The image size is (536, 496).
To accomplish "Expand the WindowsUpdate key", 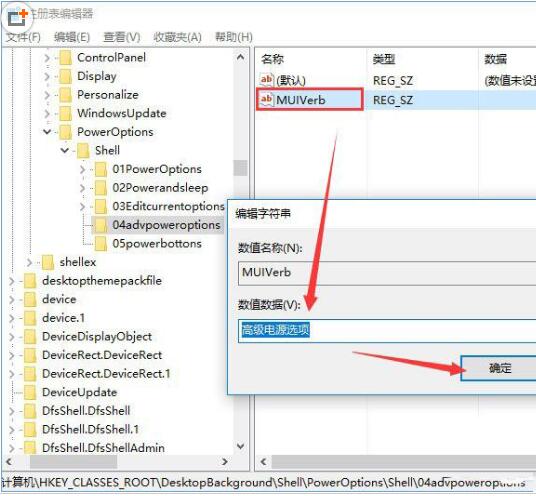I will [47, 113].
